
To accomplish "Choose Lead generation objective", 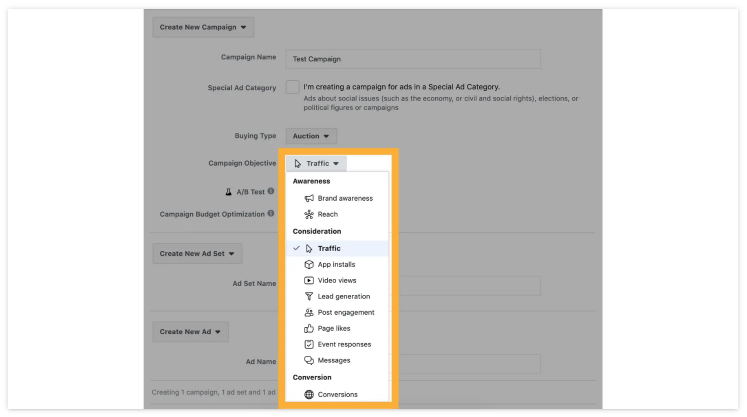I will (x=337, y=296).
